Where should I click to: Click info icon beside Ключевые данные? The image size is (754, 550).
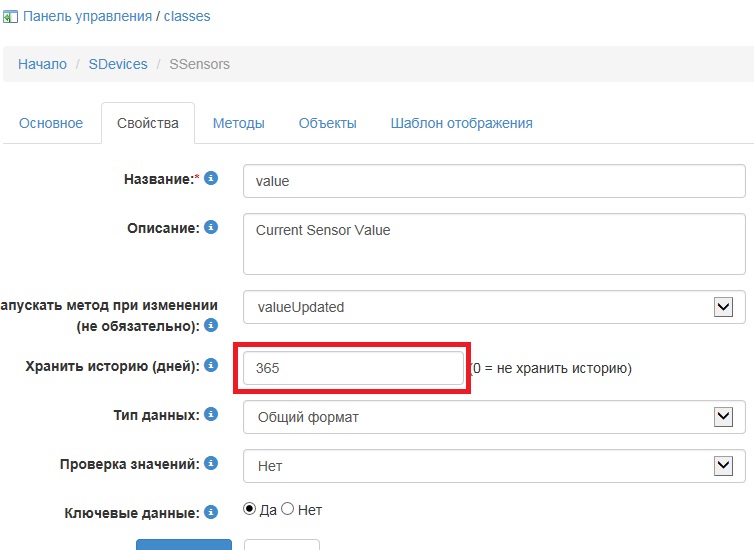211,512
